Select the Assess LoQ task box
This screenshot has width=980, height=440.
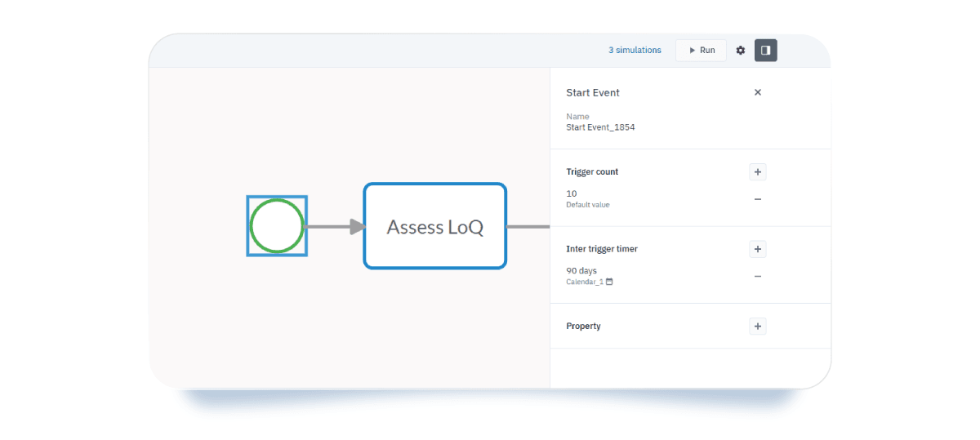435,226
